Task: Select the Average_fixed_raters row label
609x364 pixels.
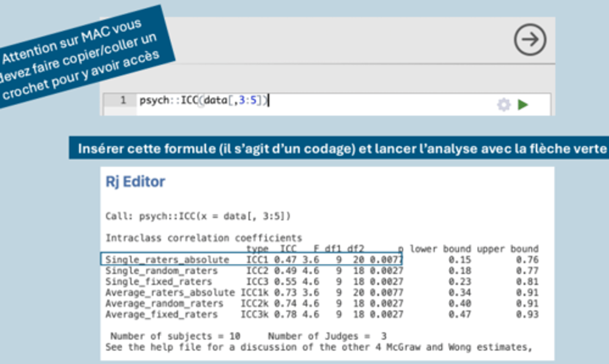Action: pos(162,315)
